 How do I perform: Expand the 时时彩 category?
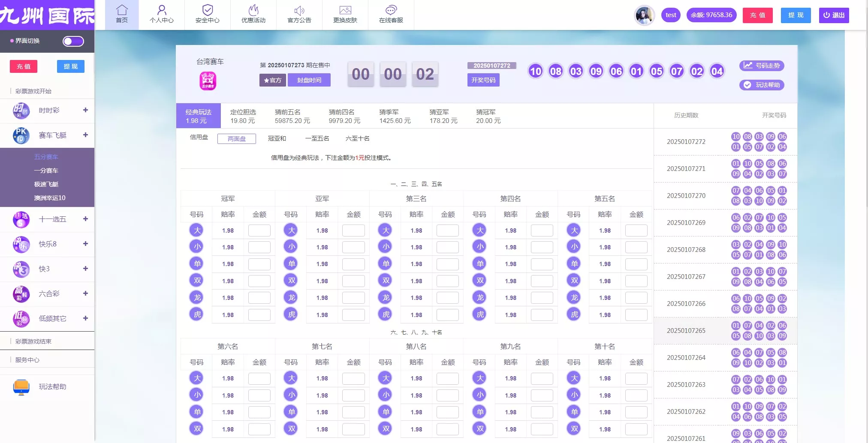(85, 111)
